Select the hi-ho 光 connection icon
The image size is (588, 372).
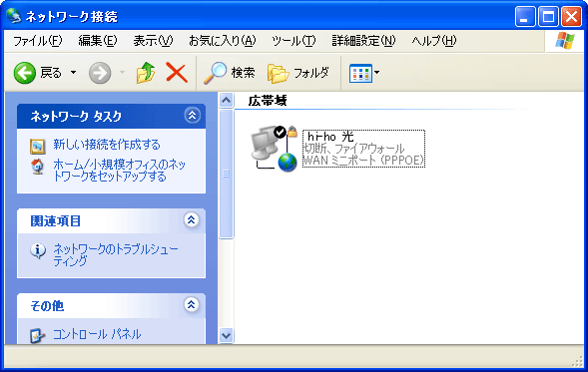click(x=275, y=149)
